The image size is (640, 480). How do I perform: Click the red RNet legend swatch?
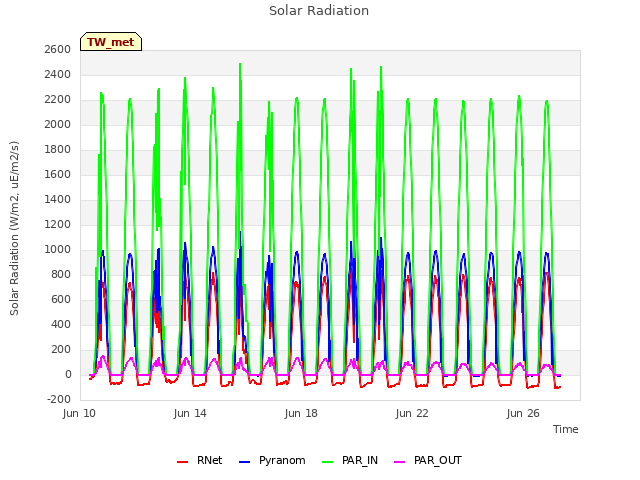tap(182, 462)
